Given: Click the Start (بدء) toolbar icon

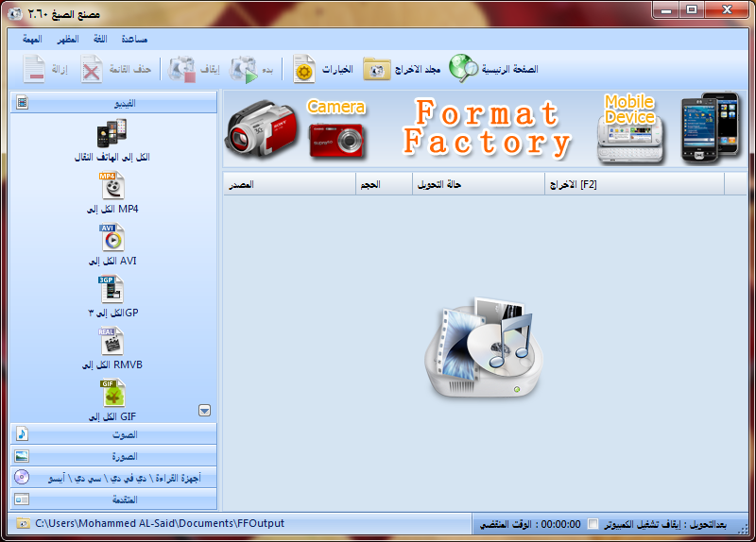Looking at the screenshot, I should 244,69.
